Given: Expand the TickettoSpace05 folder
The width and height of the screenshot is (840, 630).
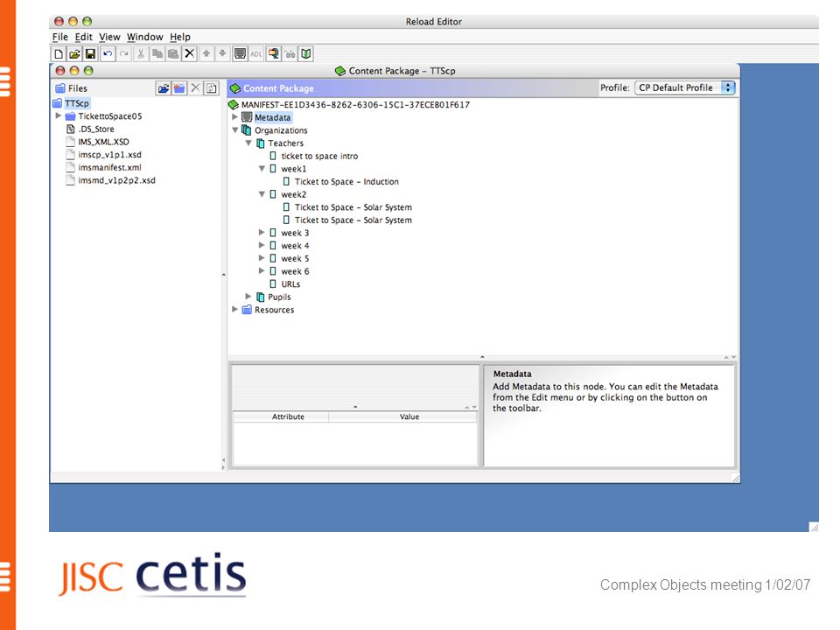Looking at the screenshot, I should tap(58, 115).
